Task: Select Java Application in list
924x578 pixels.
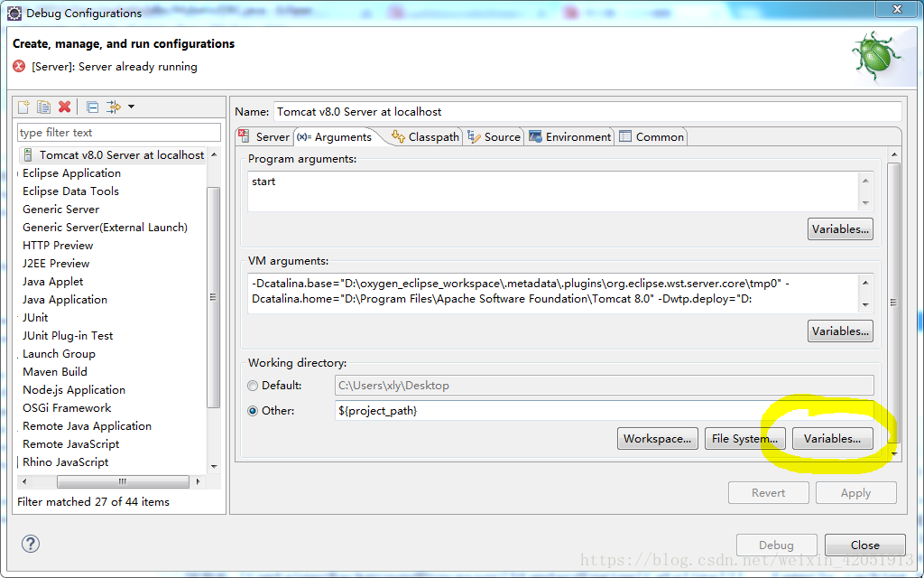Action: tap(65, 300)
